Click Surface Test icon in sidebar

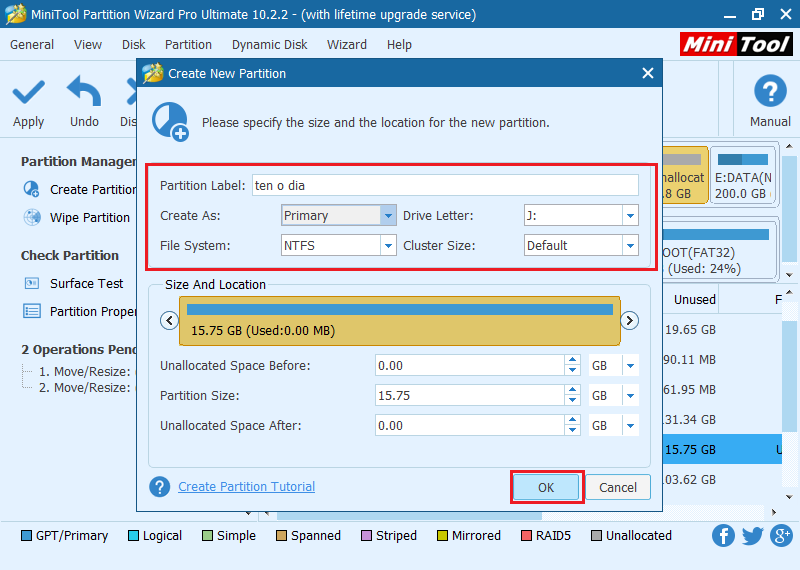[x=32, y=283]
